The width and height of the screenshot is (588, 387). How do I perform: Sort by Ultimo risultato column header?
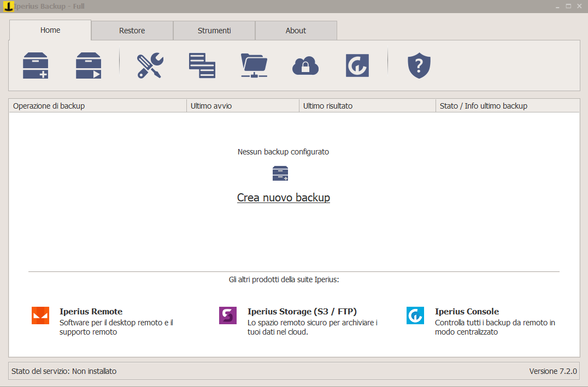[367, 106]
